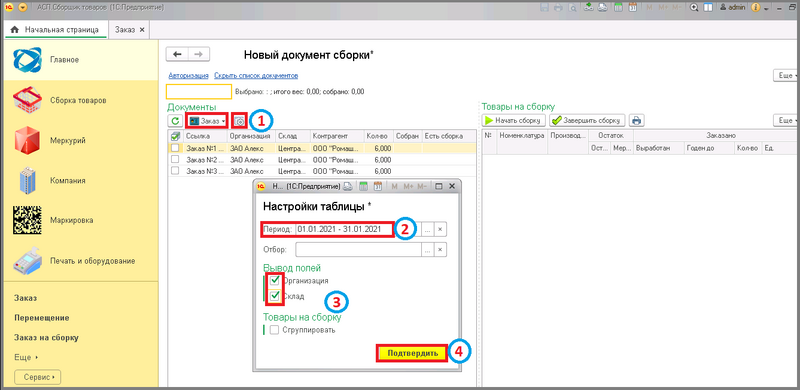
Task: Click the Скрыть список документов link
Action: point(256,76)
